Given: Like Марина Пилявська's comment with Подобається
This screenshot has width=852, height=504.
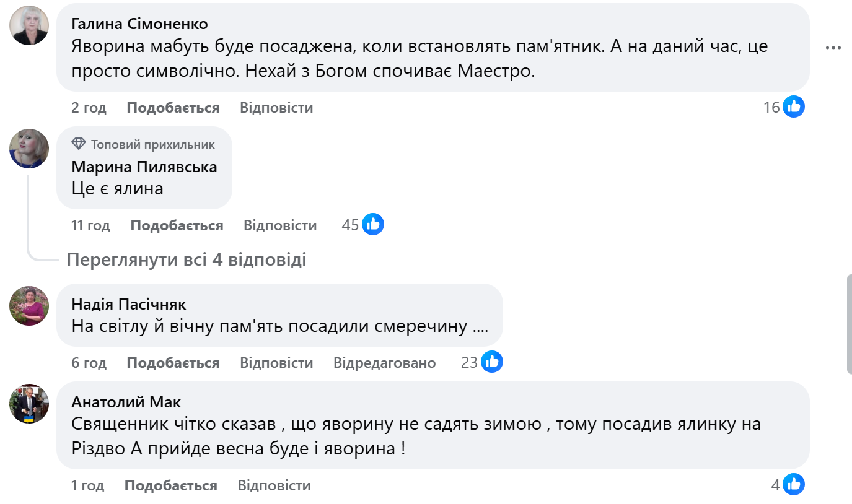Looking at the screenshot, I should click(x=177, y=225).
